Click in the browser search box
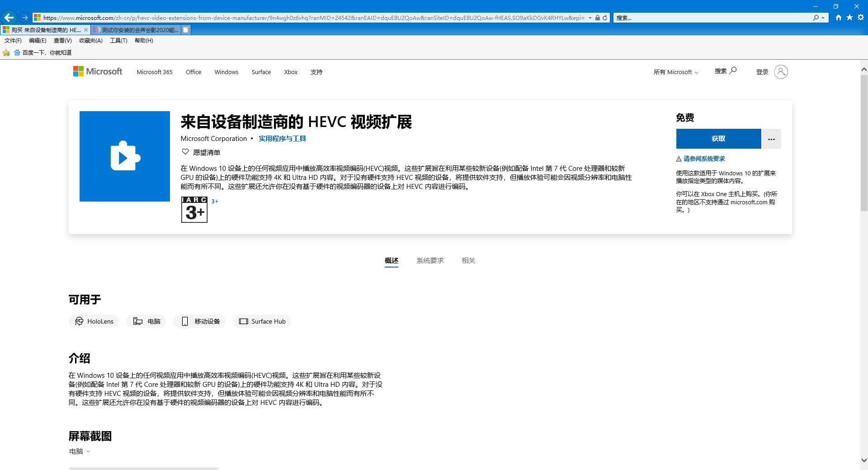 click(712, 18)
